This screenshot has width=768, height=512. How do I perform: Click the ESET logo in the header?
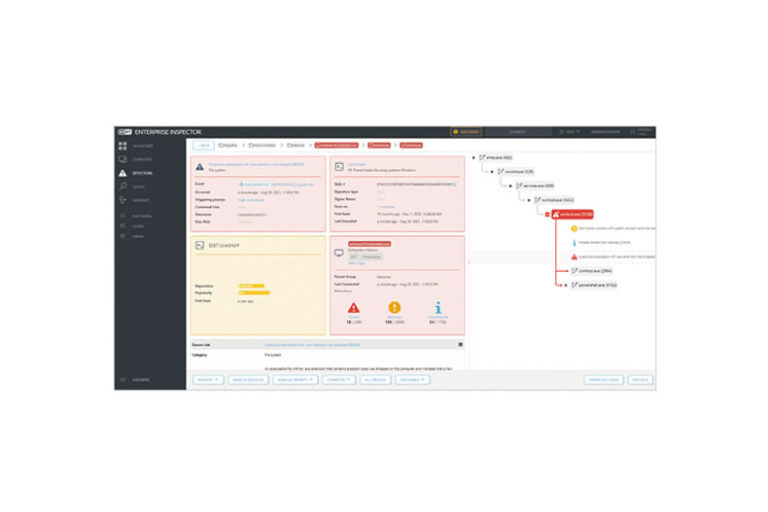click(125, 131)
